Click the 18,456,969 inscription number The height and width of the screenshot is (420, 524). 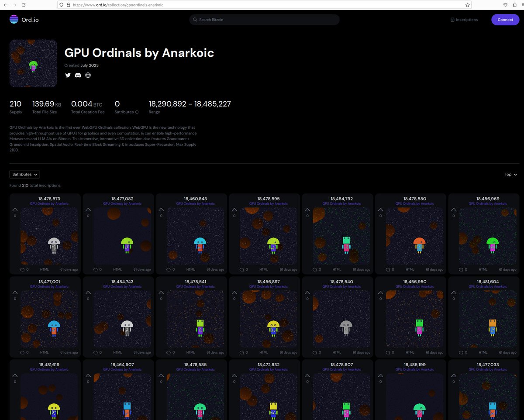tap(488, 199)
